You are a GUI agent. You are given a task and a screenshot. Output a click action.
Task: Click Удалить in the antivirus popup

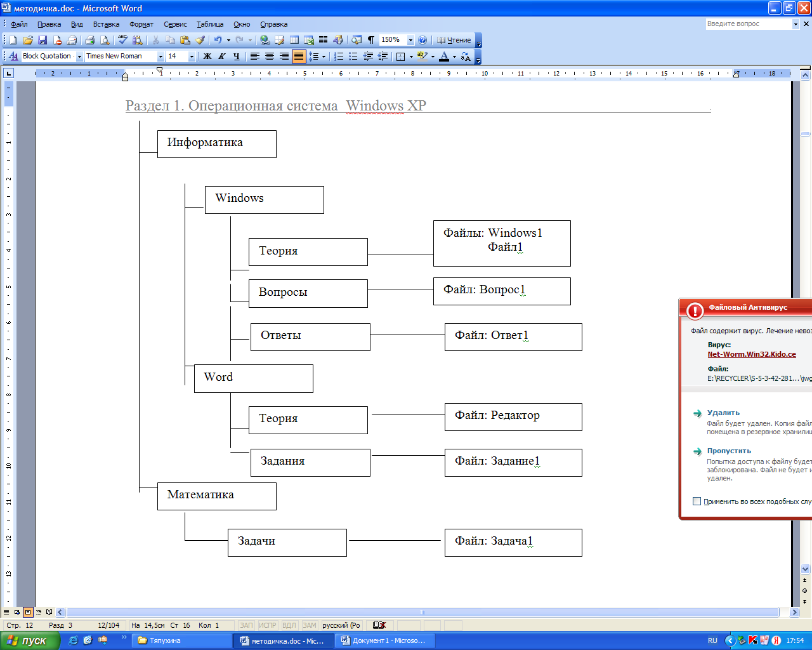pos(723,413)
